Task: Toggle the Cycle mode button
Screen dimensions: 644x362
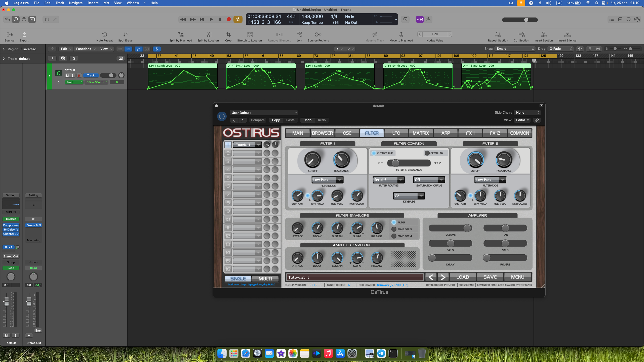Action: [238, 19]
